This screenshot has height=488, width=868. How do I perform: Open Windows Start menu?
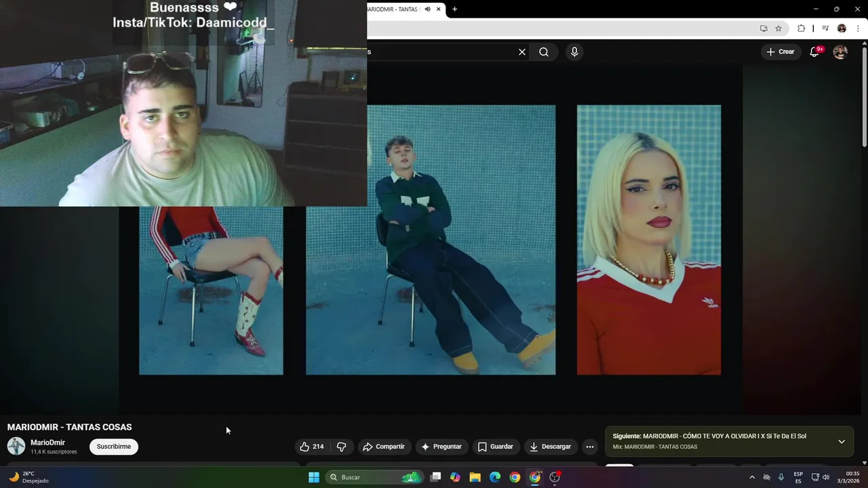314,477
